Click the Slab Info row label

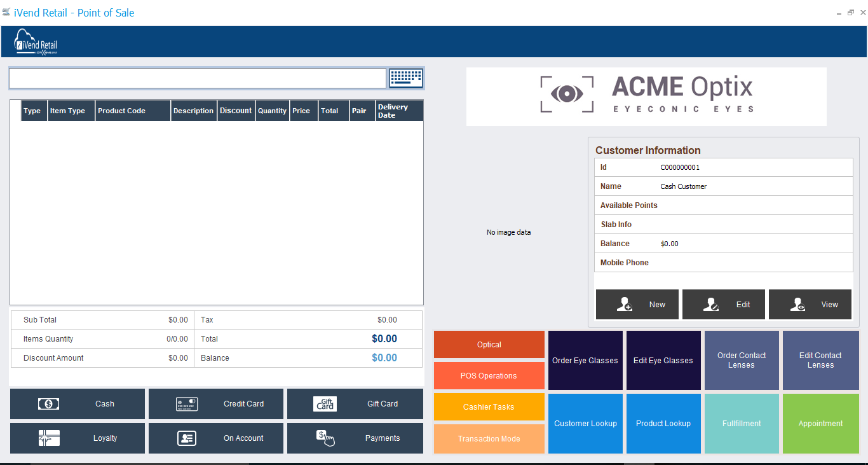click(616, 225)
